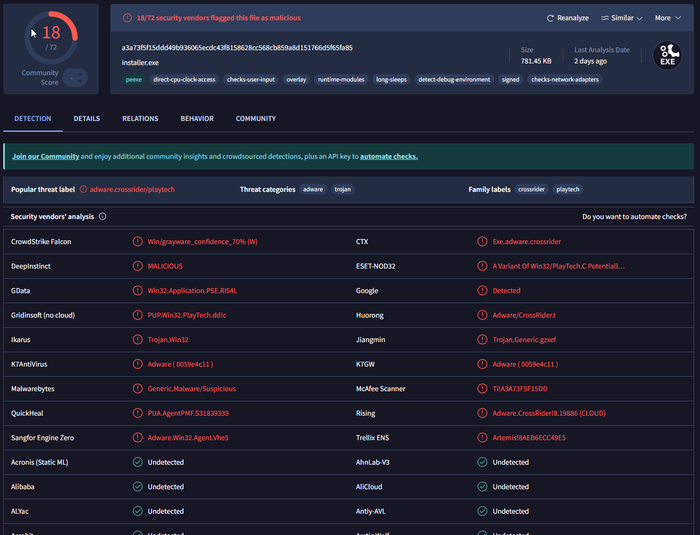Click ESET-NOD32's detection alert icon
700x535 pixels.
click(482, 266)
